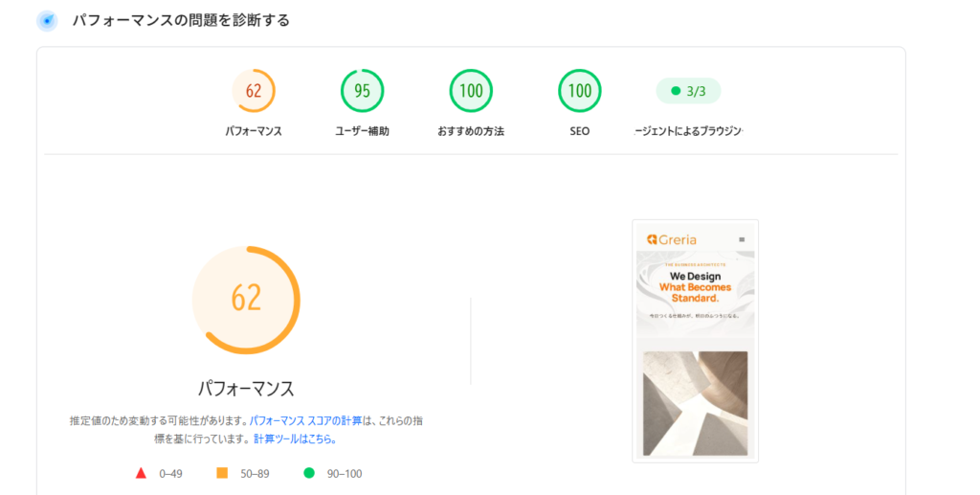Click the red triangle 0–49 legend icon
The width and height of the screenshot is (980, 495).
point(142,473)
